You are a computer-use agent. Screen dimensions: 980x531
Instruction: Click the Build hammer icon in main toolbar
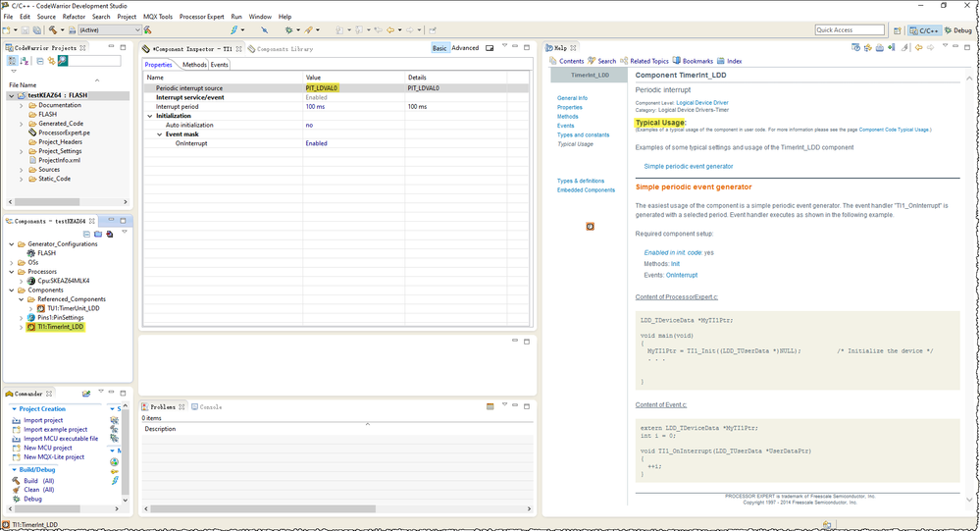point(53,30)
